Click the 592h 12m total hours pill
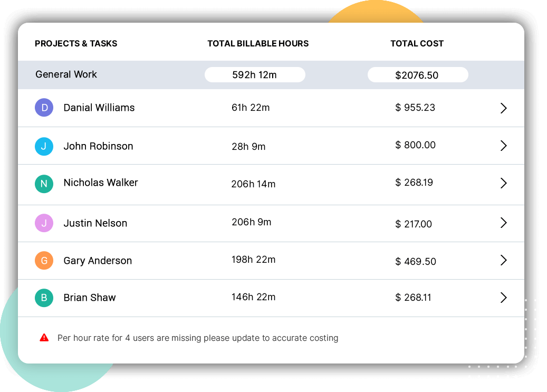The height and width of the screenshot is (392, 547). (x=254, y=74)
